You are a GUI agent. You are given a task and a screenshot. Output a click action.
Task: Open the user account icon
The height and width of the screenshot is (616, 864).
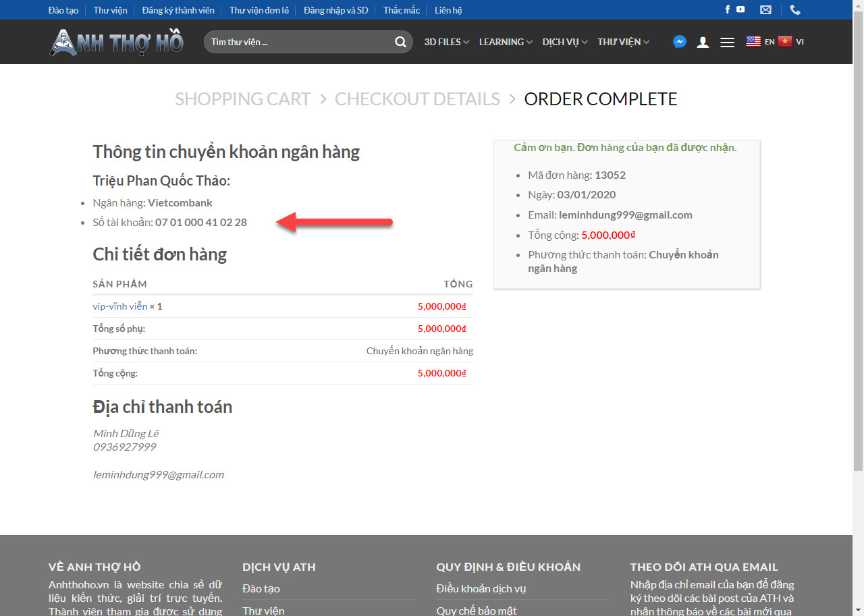point(703,42)
